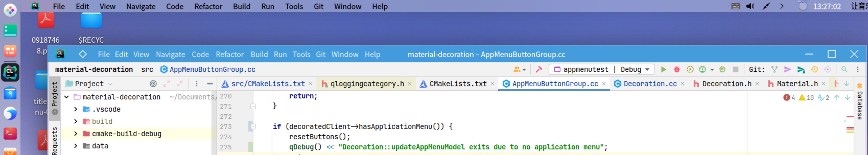Click the system volume speaker icon
The image size is (868, 155).
pyautogui.click(x=750, y=6)
